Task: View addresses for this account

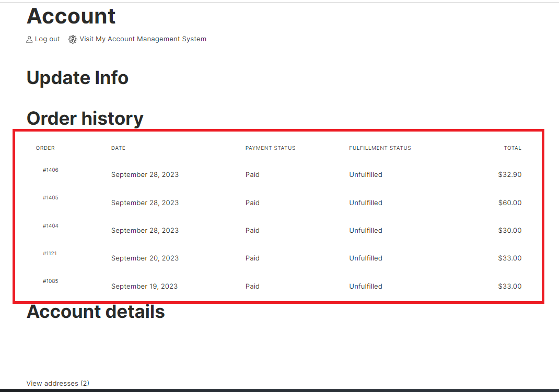Action: (57, 383)
